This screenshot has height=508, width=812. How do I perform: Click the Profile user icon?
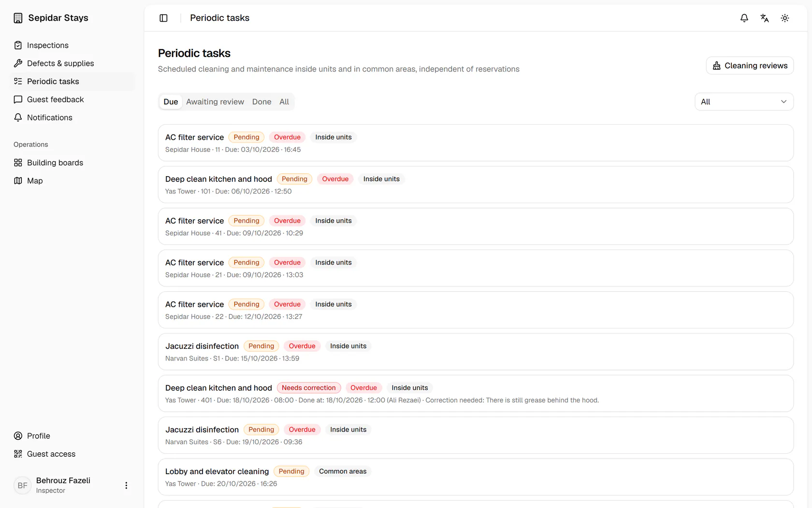pyautogui.click(x=18, y=436)
